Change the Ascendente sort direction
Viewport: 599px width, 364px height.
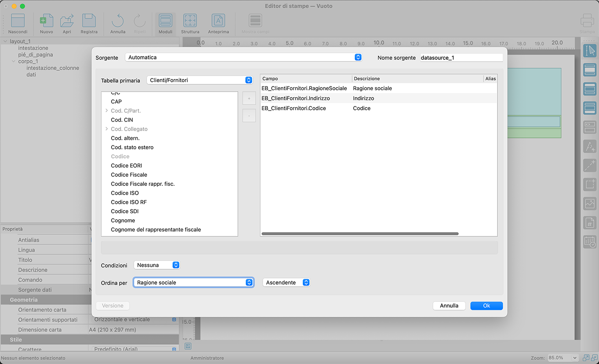[287, 283]
